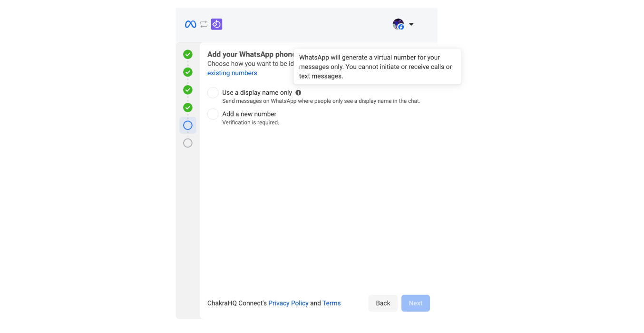This screenshot has width=644, height=333.
Task: Click the sync arrows icon between logos
Action: (204, 24)
